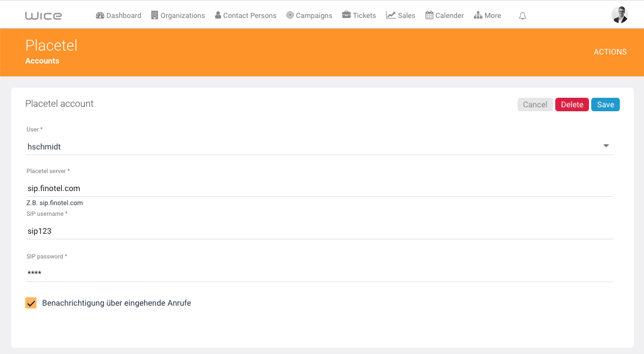Image resolution: width=644 pixels, height=354 pixels.
Task: Click the Organizations building icon
Action: (x=154, y=15)
